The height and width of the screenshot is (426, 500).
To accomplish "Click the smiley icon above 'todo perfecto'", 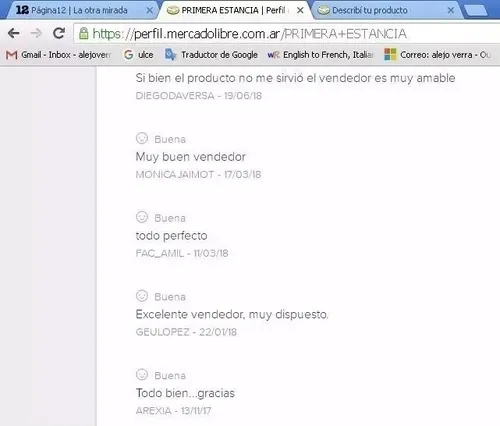I will 142,217.
